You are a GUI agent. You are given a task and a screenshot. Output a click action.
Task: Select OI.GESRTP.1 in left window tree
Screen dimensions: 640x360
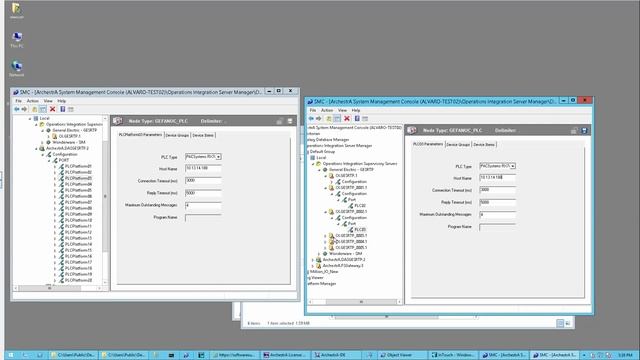coord(70,136)
